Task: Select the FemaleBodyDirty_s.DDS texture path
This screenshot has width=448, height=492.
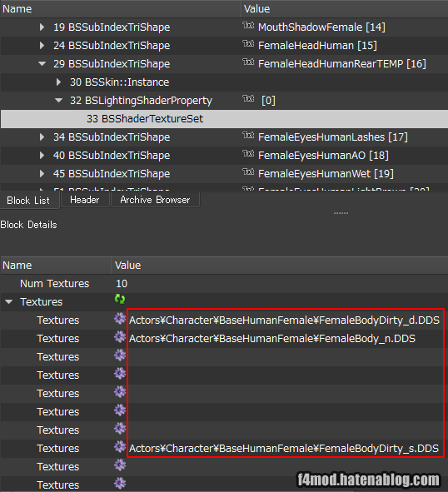Action: 284,449
